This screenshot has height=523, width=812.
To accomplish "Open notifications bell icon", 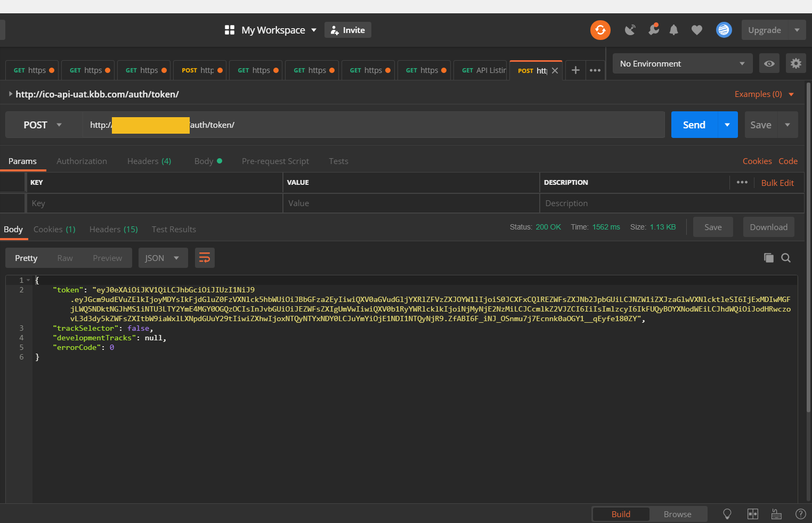I will (x=673, y=30).
